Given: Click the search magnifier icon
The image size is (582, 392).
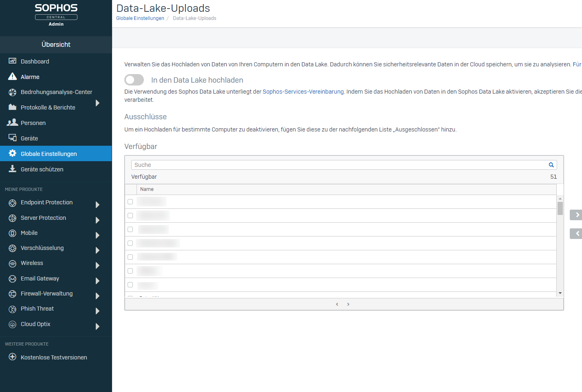Looking at the screenshot, I should (x=551, y=165).
